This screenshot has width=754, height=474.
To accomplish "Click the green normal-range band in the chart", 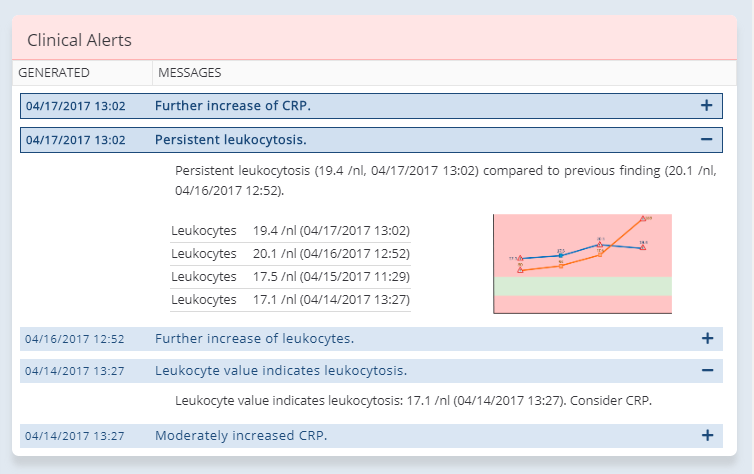I will 582,286.
